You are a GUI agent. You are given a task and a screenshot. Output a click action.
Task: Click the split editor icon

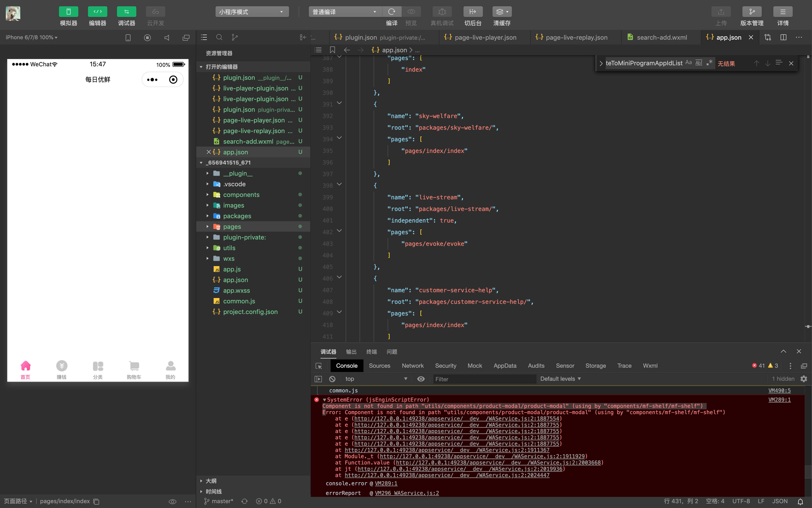click(x=783, y=37)
